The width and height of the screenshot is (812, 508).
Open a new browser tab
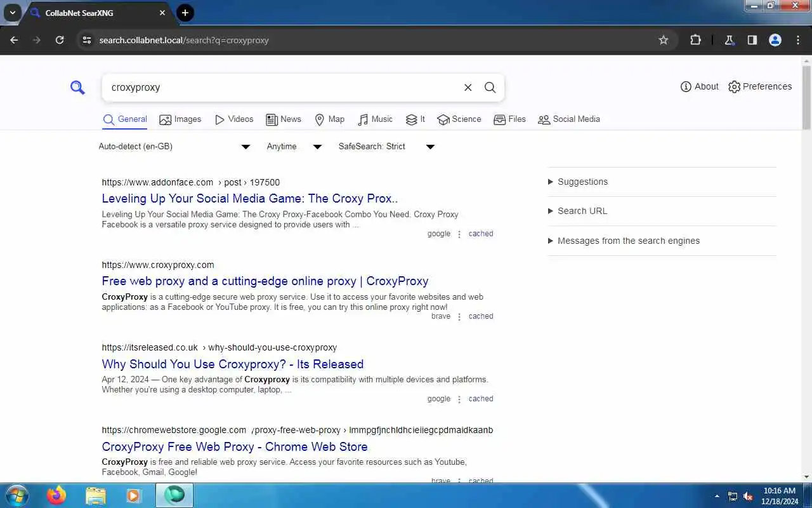click(x=185, y=13)
